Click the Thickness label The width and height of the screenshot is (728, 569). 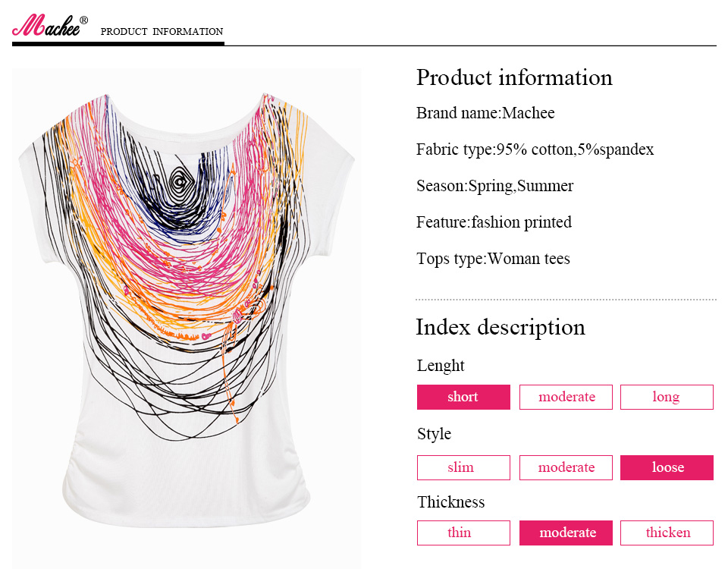[450, 502]
